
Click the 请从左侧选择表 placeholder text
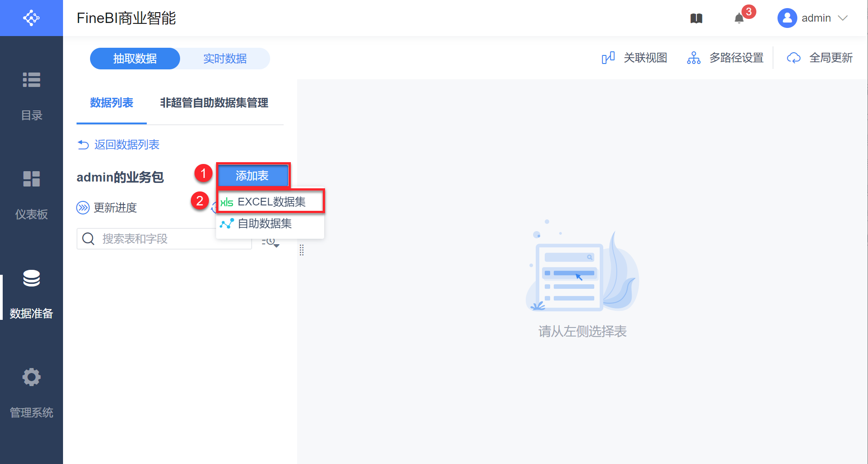point(583,332)
